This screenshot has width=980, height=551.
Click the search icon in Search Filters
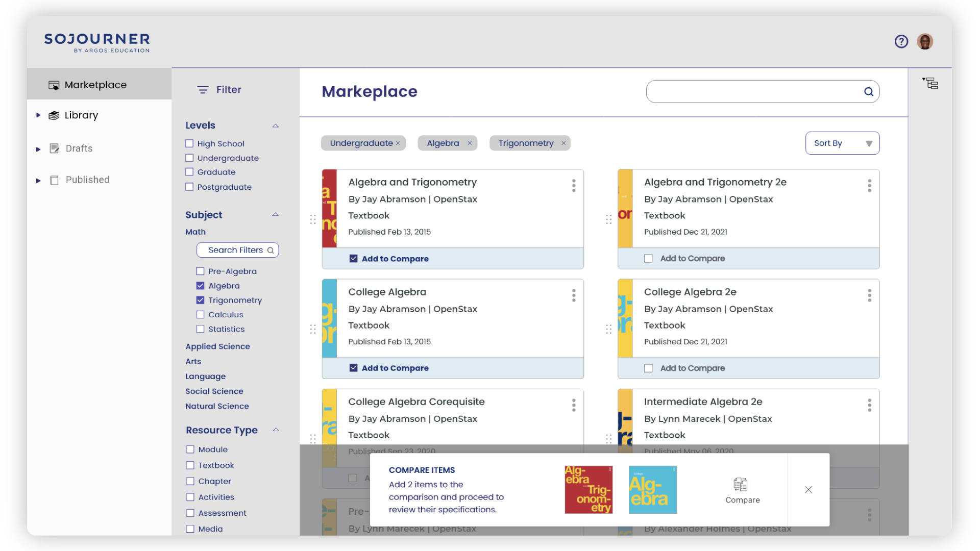[271, 251]
